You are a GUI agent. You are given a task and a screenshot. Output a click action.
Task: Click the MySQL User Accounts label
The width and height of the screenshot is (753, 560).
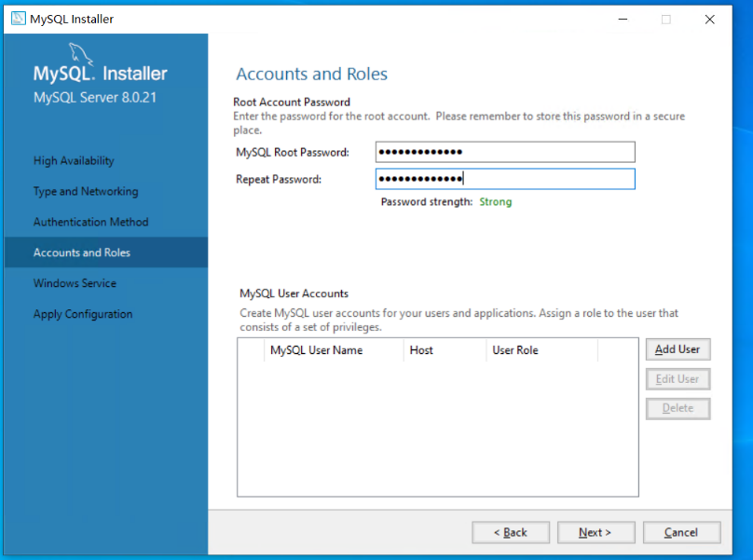point(294,294)
